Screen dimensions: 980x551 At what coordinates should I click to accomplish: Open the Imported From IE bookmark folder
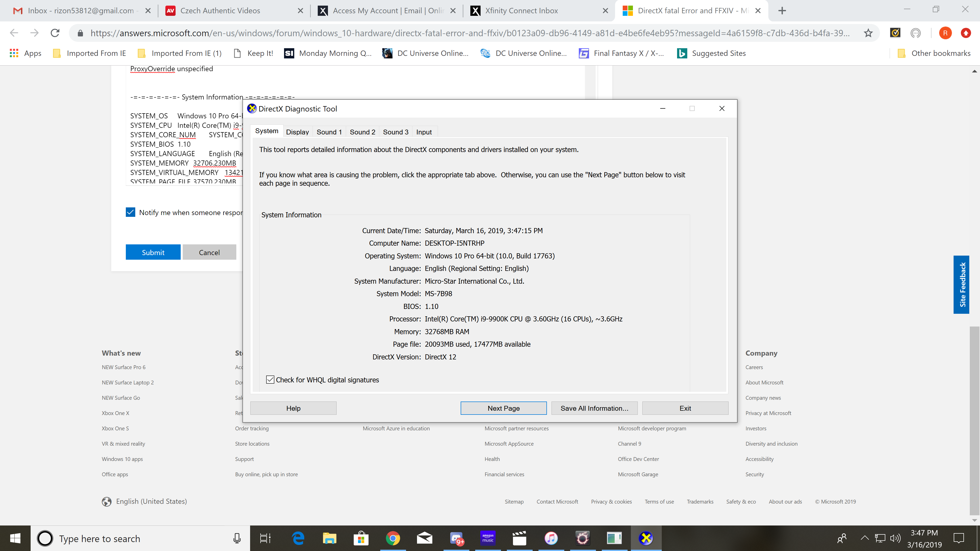click(90, 53)
